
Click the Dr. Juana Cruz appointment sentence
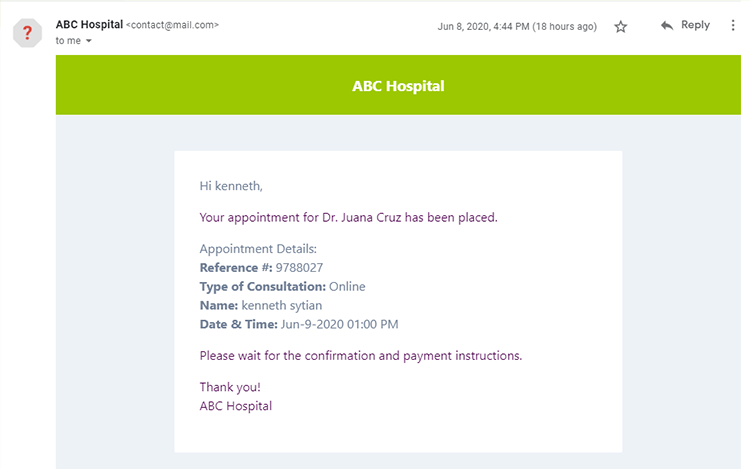(348, 217)
